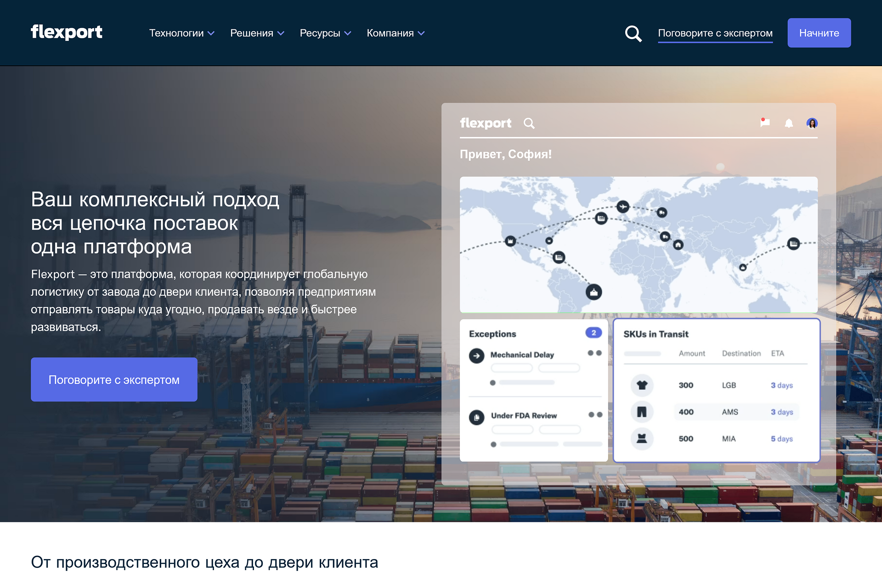Open the site search magnifier icon
Screen dimensions: 882x588
pyautogui.click(x=633, y=34)
